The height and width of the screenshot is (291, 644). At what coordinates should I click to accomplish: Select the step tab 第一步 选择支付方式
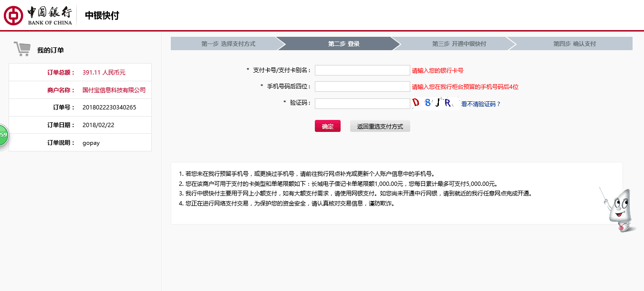pyautogui.click(x=228, y=43)
